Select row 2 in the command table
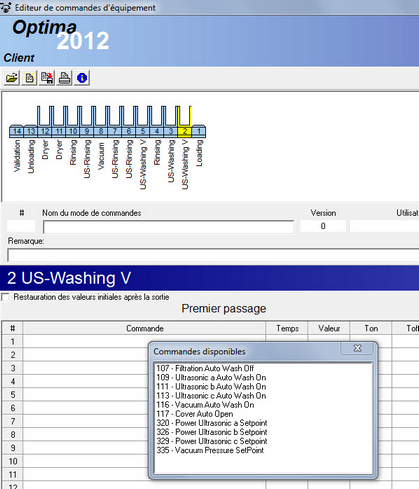 tap(13, 355)
